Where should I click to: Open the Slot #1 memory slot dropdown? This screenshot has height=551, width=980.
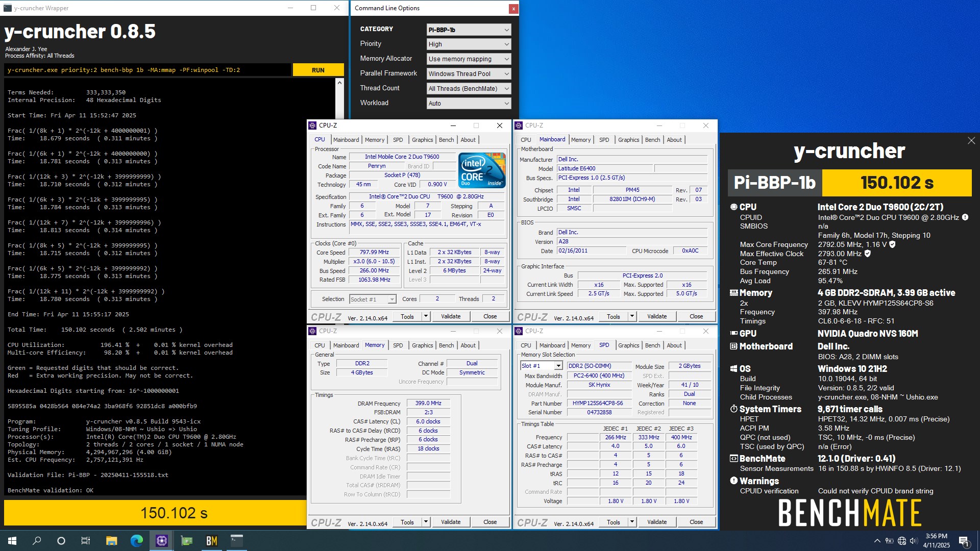coord(541,366)
